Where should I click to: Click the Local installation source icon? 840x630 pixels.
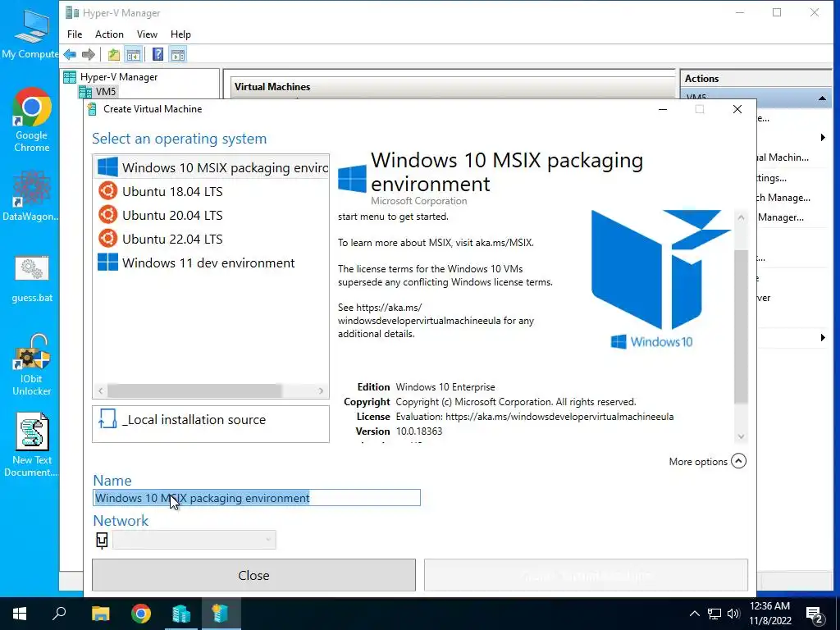tap(107, 419)
